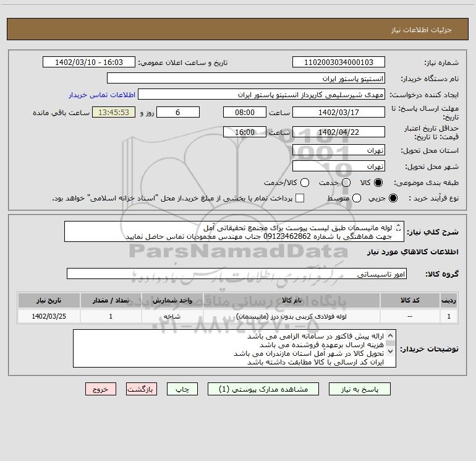Screen dimensions: 476x461
Task: Click the scroll arrows of شرح کلی نیاز box
Action: pyautogui.click(x=399, y=227)
